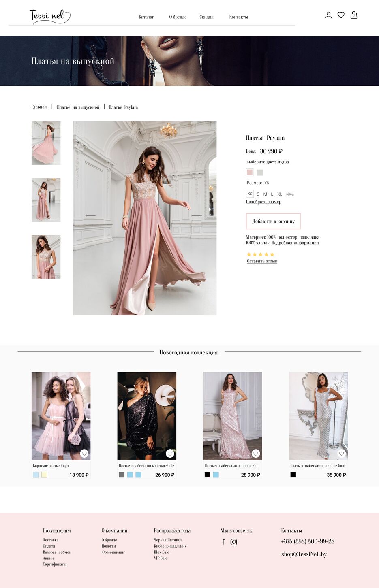This screenshot has height=588, width=379.
Task: Open the Каталог menu item
Action: 146,17
